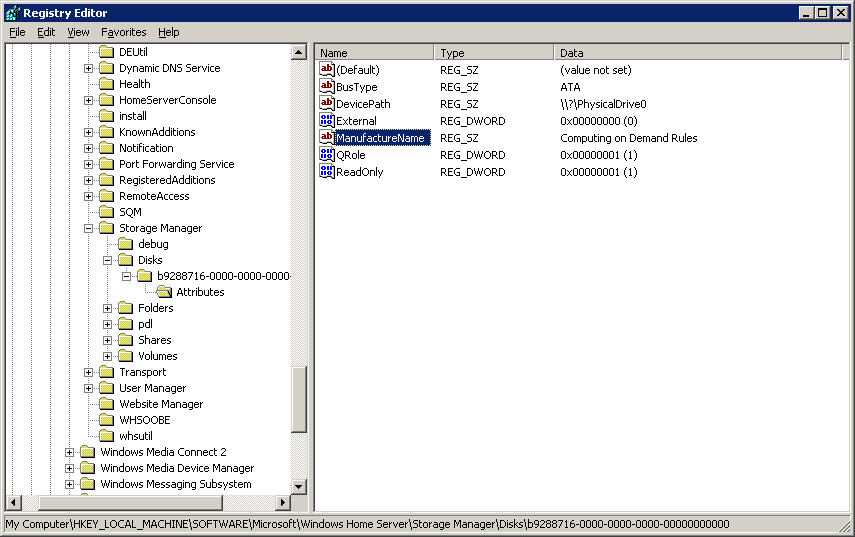This screenshot has width=855, height=537.
Task: Sort values by the Name column header
Action: tap(375, 52)
